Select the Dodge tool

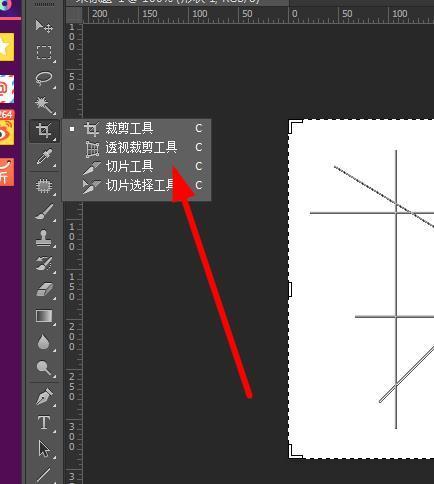pos(44,368)
